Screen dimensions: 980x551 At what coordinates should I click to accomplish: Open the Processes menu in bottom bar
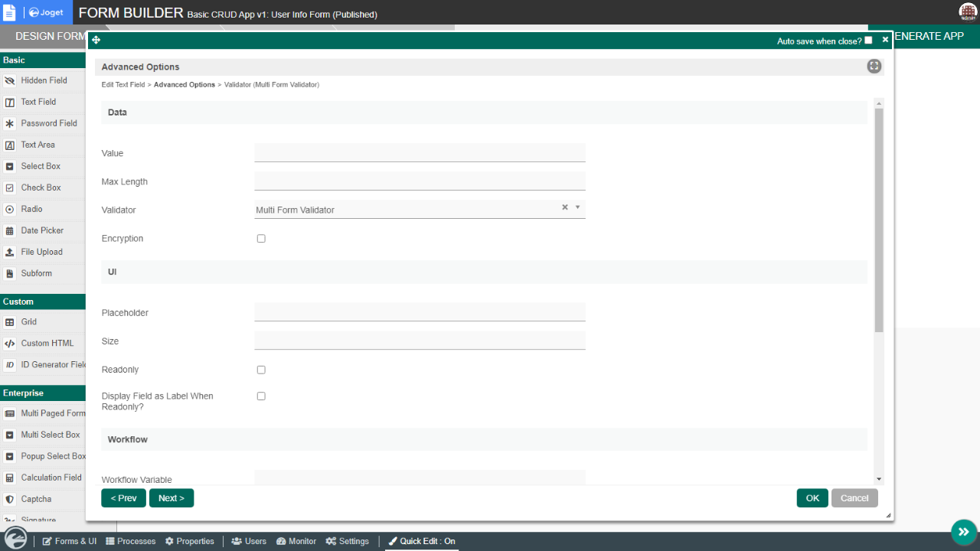tap(131, 541)
